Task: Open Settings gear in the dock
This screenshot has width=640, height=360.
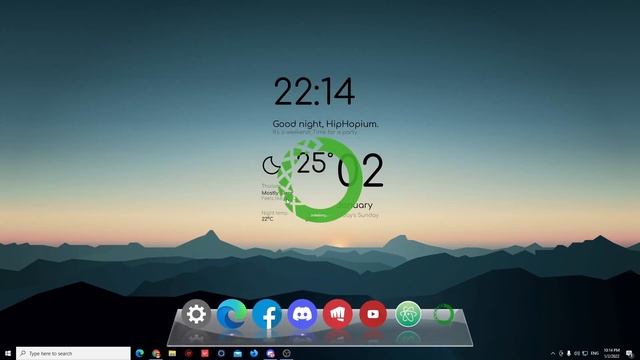Action: [x=196, y=314]
